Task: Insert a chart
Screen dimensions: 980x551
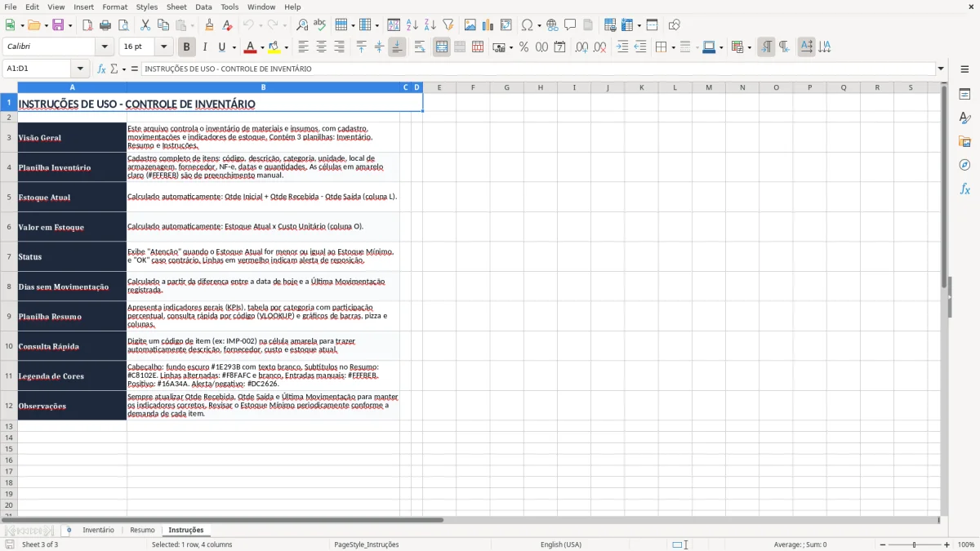Action: 488,25
